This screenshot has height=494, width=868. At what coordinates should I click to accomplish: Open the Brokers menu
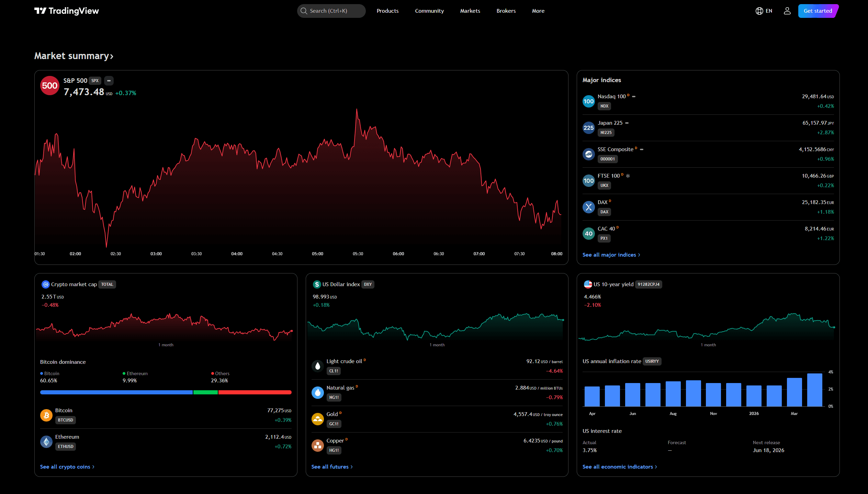point(506,11)
